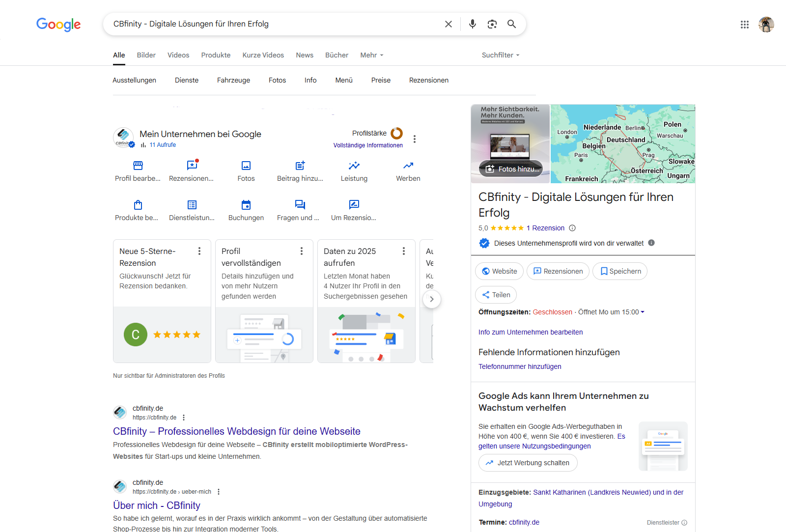Viewport: 786px width, 532px height.
Task: Open three-dot menu for 'ueber-mich' result
Action: point(219,492)
